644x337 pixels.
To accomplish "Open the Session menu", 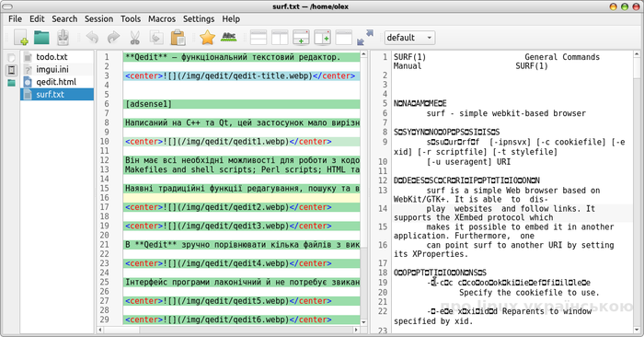I will [98, 19].
